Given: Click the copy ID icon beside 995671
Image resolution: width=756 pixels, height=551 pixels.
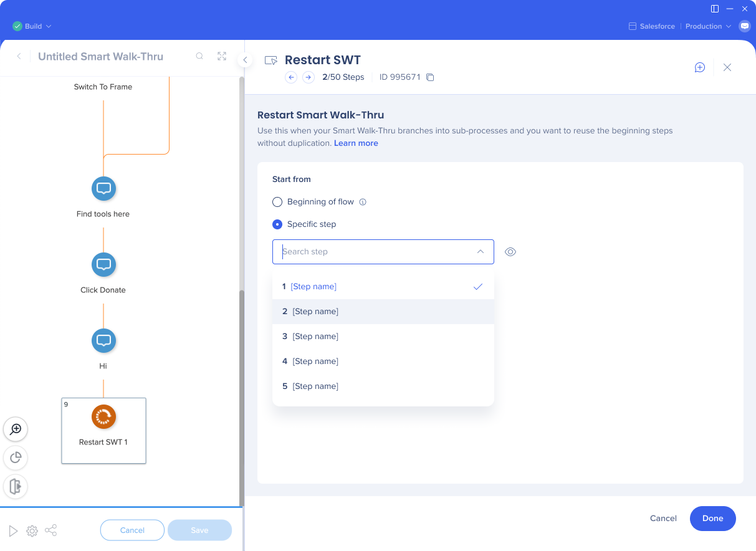Looking at the screenshot, I should click(x=430, y=77).
